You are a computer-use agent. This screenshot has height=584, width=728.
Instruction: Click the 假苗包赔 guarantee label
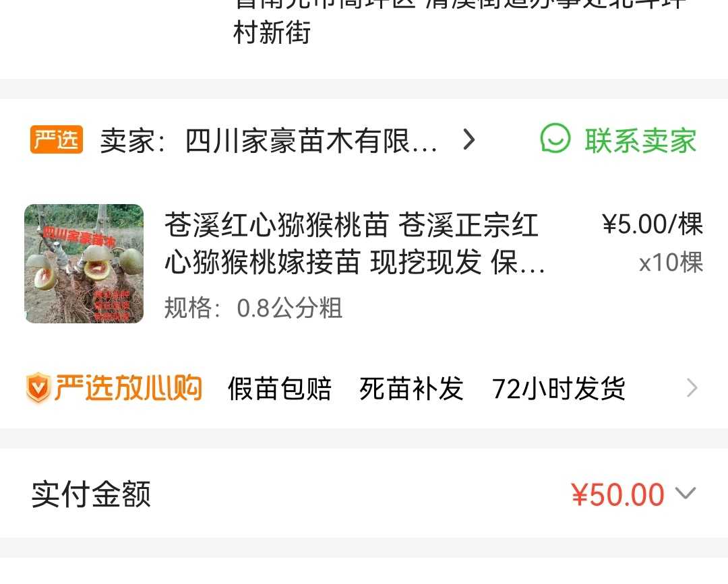tap(280, 389)
